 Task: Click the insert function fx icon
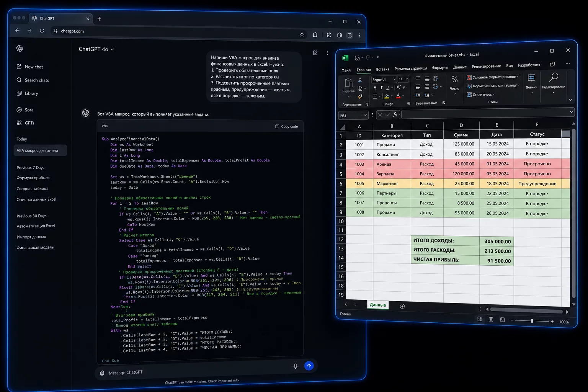[395, 114]
